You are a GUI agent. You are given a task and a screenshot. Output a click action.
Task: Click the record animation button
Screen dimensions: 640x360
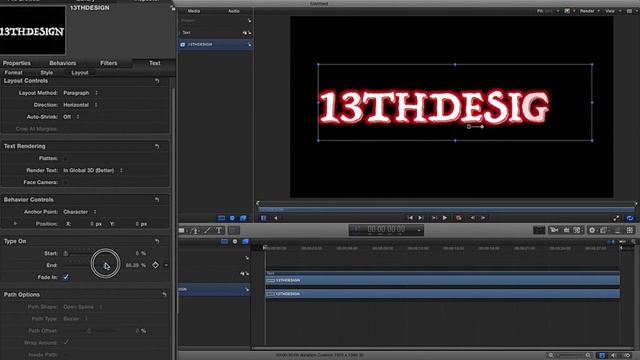(x=459, y=218)
